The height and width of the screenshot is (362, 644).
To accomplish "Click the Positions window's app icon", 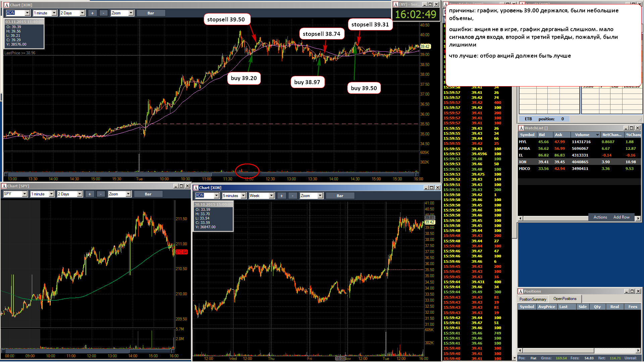I will (521, 291).
